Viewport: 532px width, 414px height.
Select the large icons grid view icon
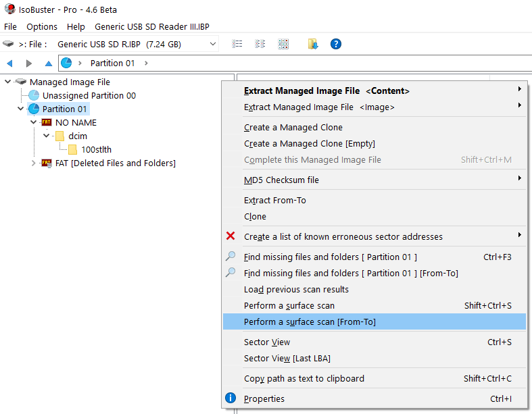tap(283, 44)
